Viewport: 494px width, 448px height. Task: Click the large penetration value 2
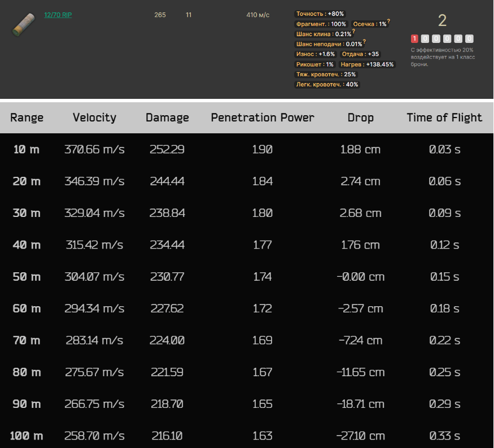442,21
